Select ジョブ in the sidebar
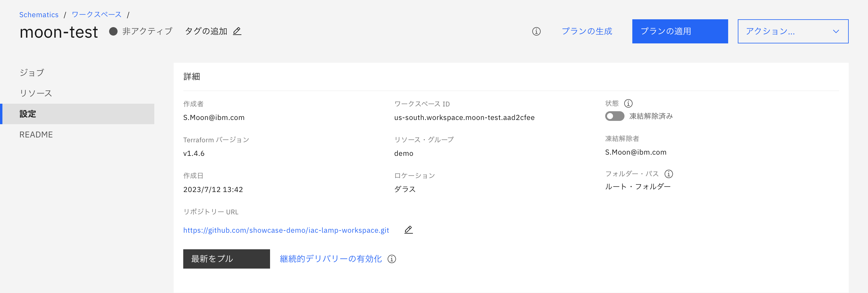The height and width of the screenshot is (293, 868). [32, 72]
